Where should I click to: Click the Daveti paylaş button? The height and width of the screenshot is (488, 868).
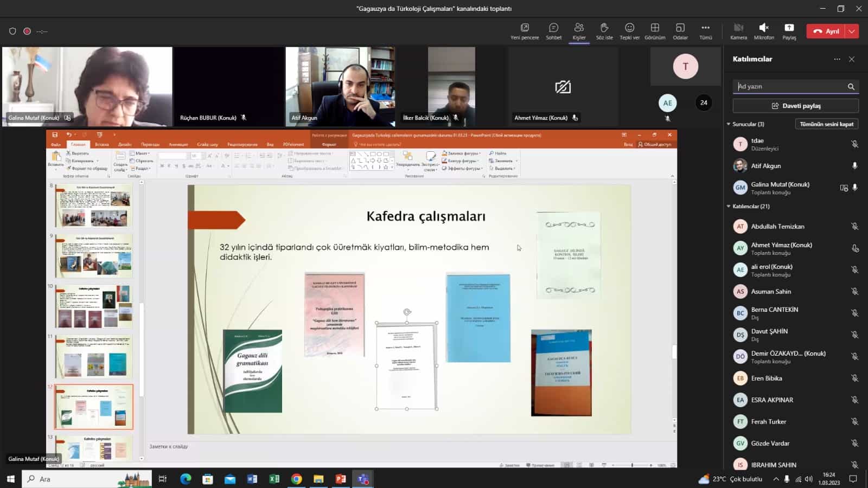point(795,106)
